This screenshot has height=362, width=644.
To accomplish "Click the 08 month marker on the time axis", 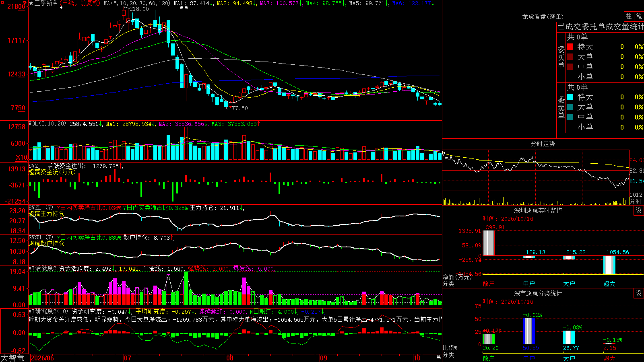I will (230, 358).
